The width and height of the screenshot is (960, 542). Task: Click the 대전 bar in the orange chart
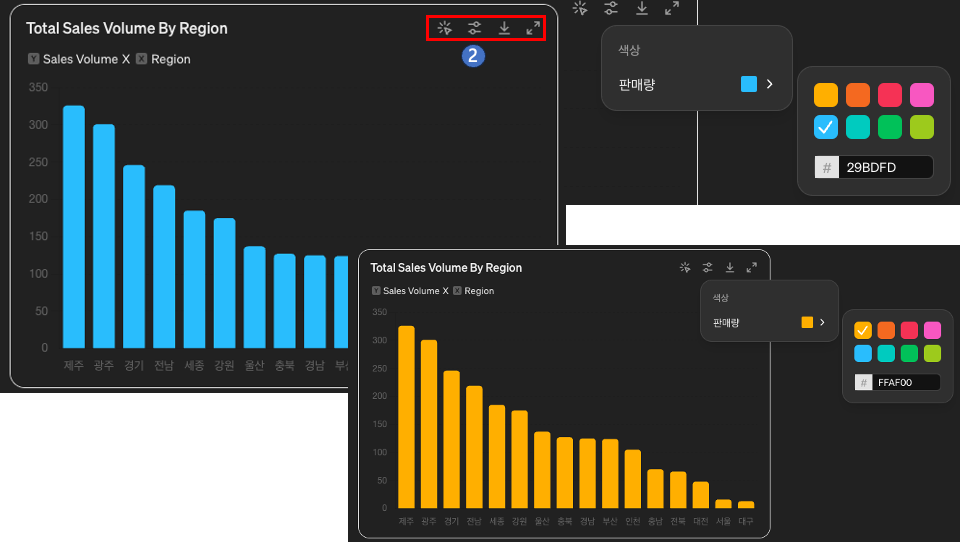coord(700,495)
